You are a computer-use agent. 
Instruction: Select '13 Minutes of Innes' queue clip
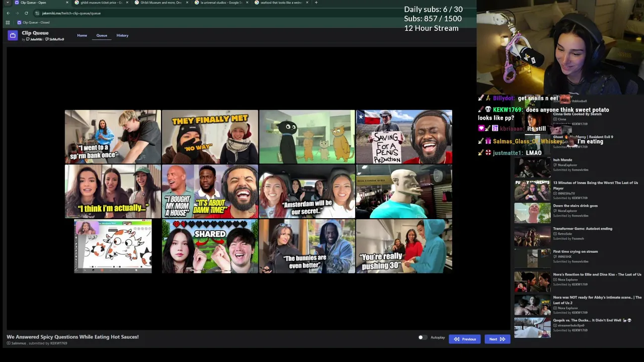point(577,191)
